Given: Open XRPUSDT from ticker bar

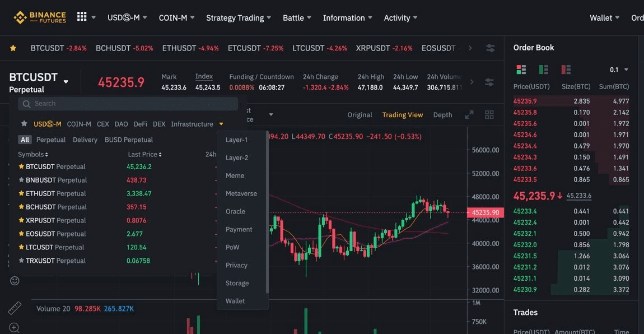Looking at the screenshot, I should (x=384, y=48).
